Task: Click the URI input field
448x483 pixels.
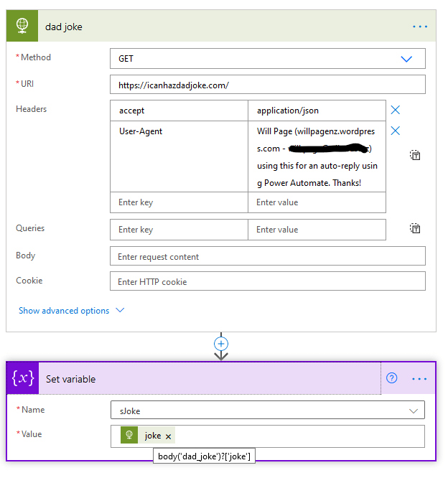Action: [267, 85]
